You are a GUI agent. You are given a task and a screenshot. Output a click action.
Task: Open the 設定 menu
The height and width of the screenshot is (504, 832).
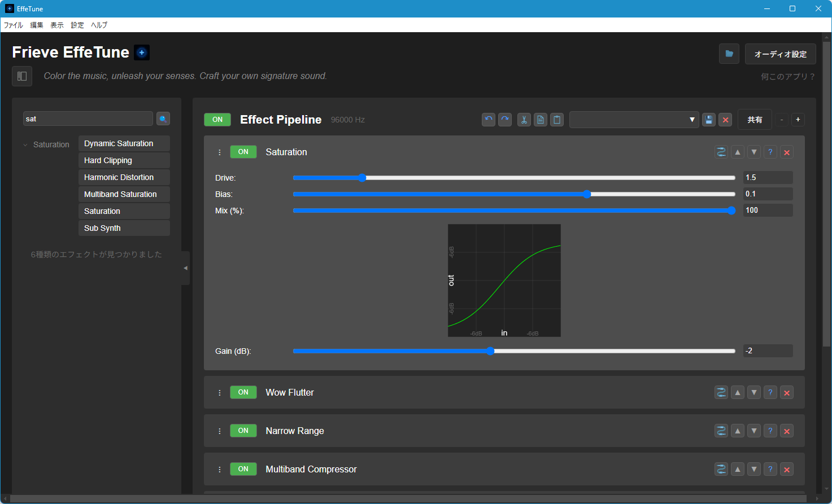77,25
